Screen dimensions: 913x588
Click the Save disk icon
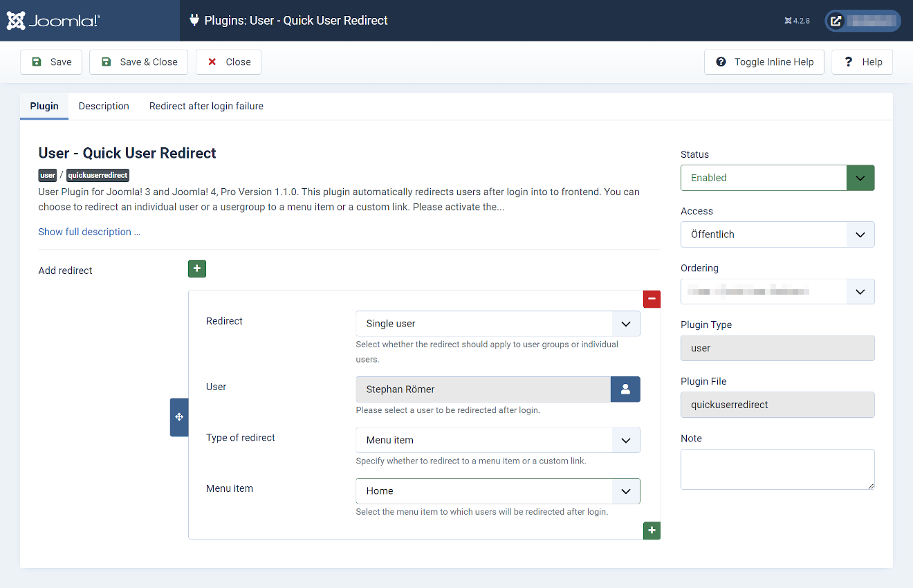point(36,62)
